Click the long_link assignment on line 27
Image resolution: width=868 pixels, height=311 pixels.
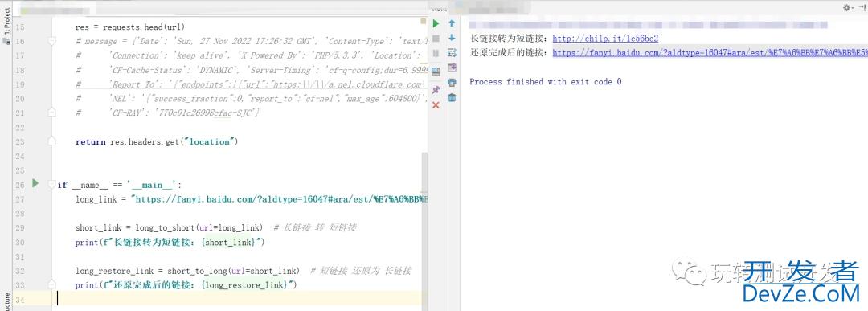click(252, 199)
